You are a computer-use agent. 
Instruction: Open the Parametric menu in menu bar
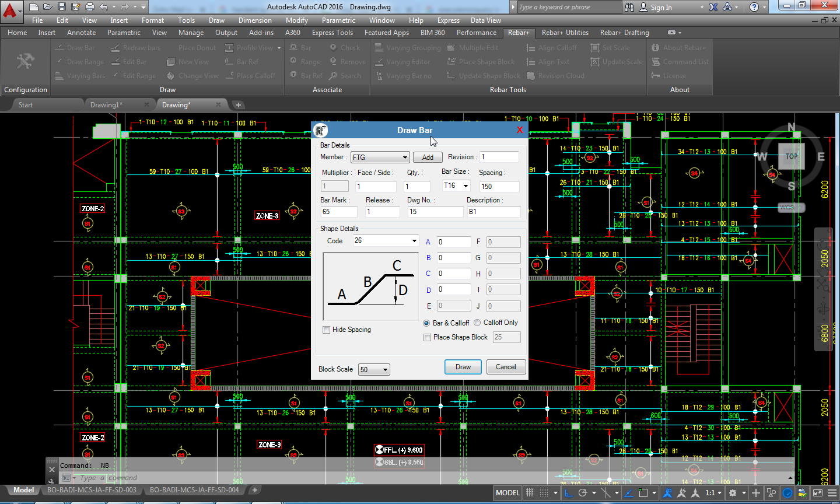pos(338,20)
